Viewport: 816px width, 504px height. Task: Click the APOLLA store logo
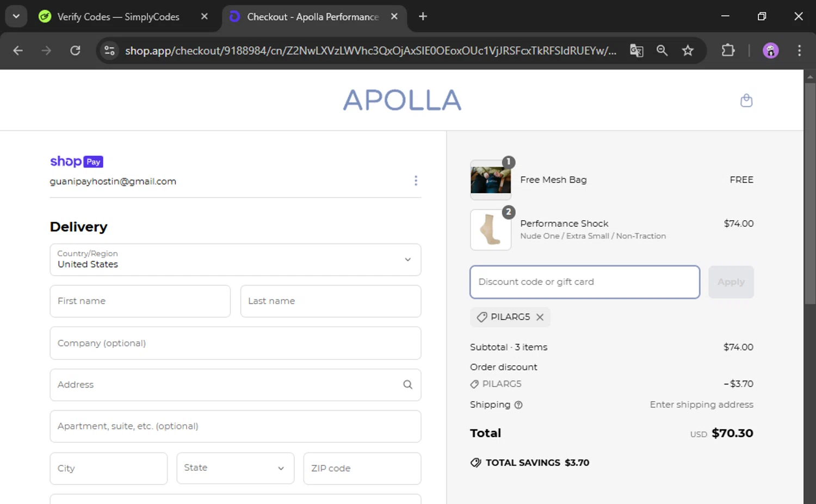(402, 100)
